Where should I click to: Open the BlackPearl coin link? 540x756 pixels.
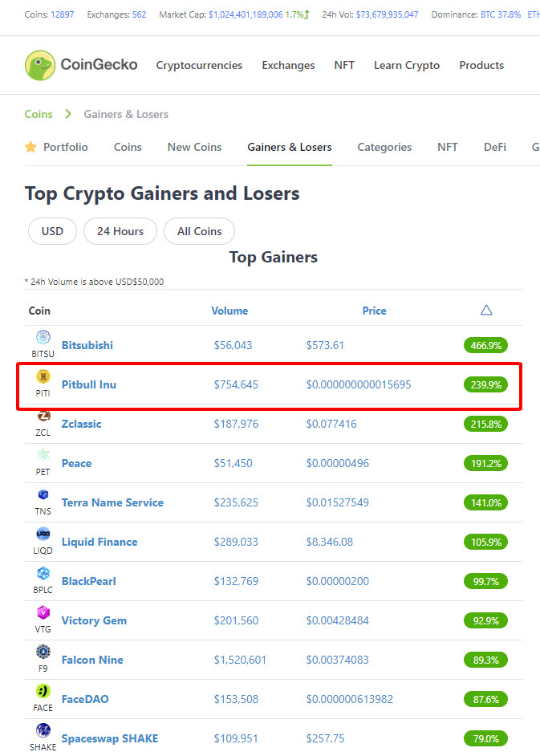pyautogui.click(x=89, y=582)
